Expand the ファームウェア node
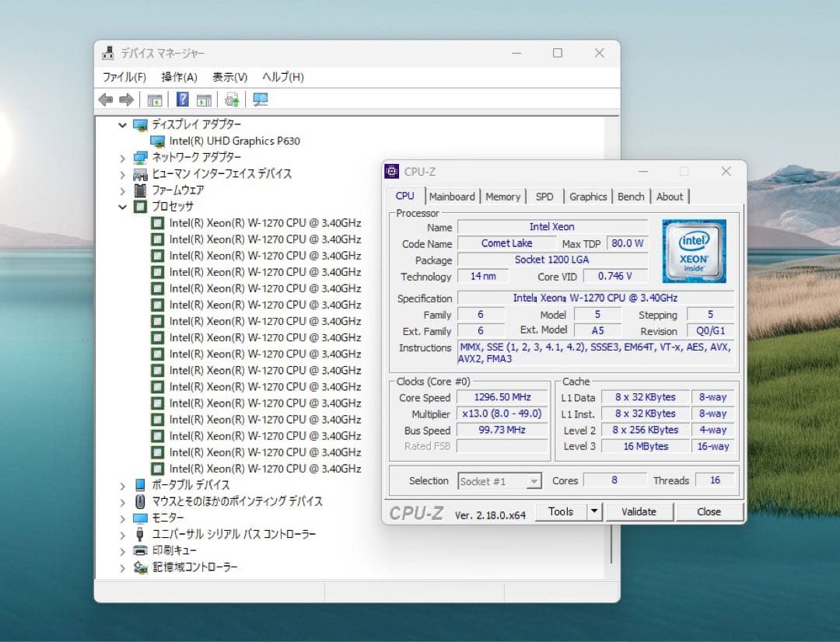The image size is (840, 642). coord(122,190)
